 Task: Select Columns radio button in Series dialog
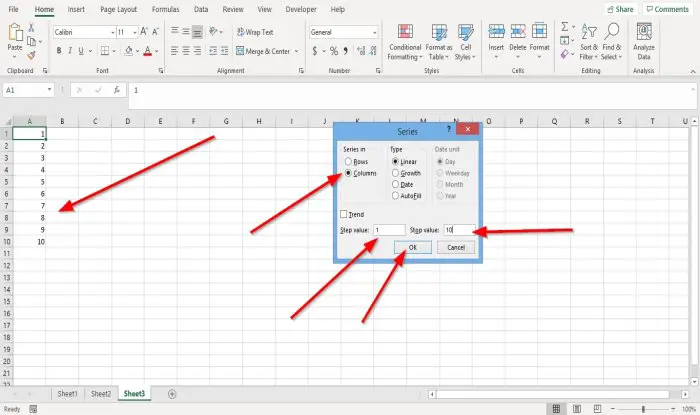point(348,173)
